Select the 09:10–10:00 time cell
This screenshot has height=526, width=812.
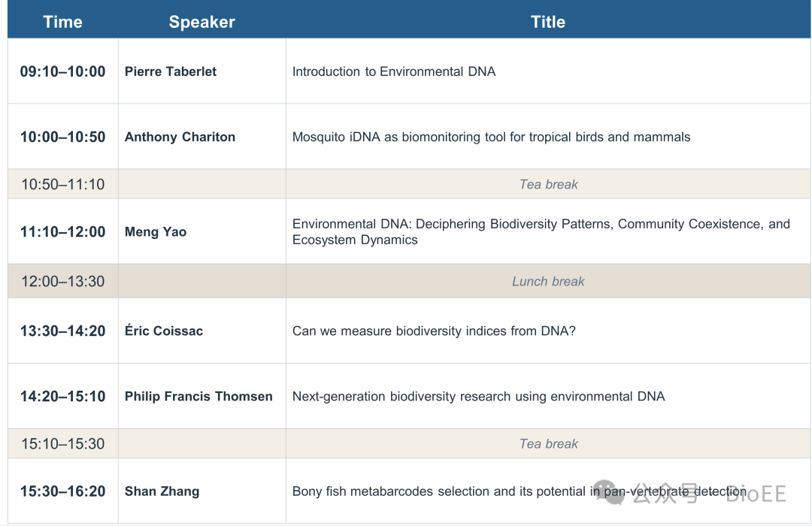(62, 71)
